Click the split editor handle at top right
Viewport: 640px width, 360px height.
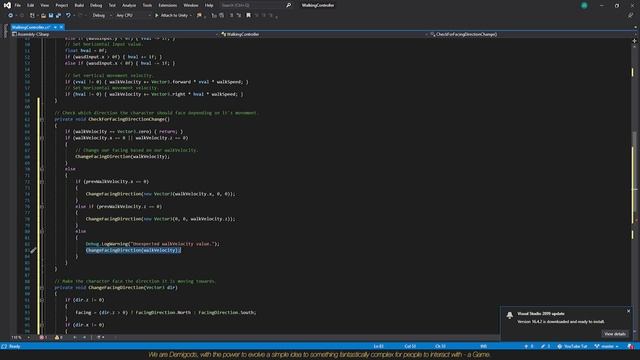tap(634, 40)
